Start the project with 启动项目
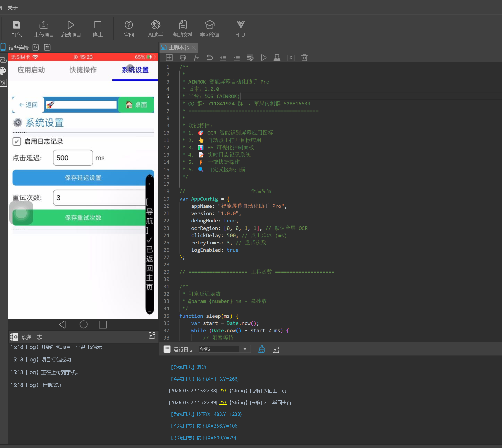 click(x=71, y=25)
